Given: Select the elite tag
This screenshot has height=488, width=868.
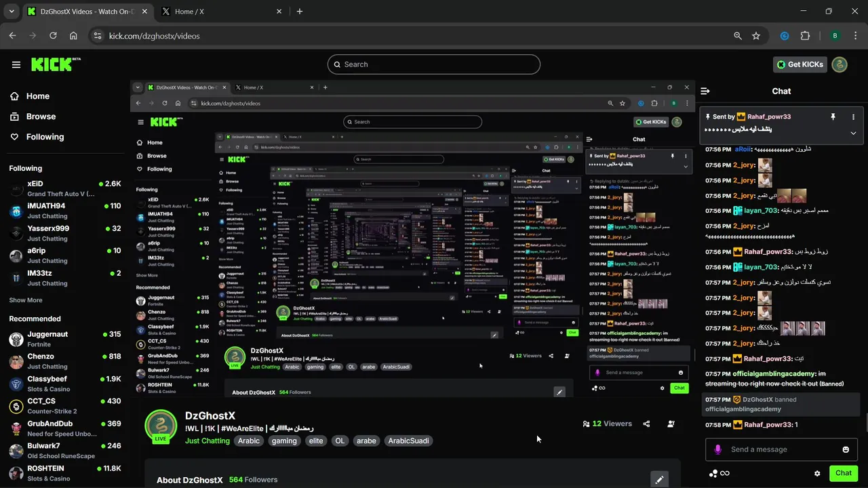Looking at the screenshot, I should pos(316,441).
